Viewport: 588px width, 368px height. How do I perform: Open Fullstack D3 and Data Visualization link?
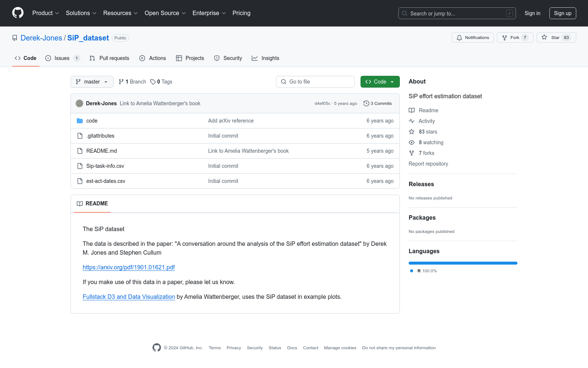(129, 297)
